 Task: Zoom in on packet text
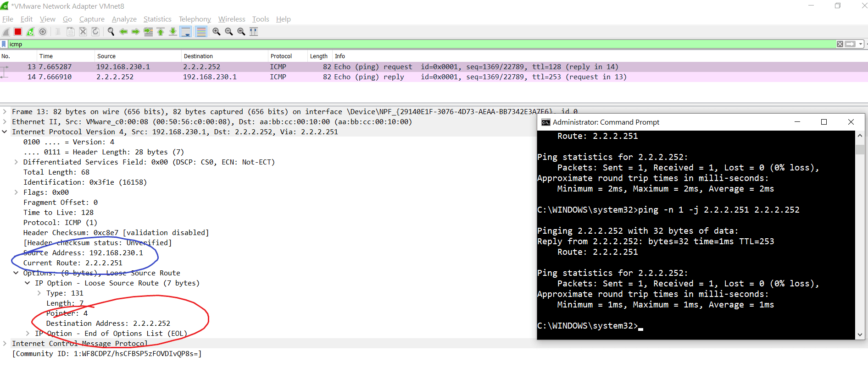217,32
